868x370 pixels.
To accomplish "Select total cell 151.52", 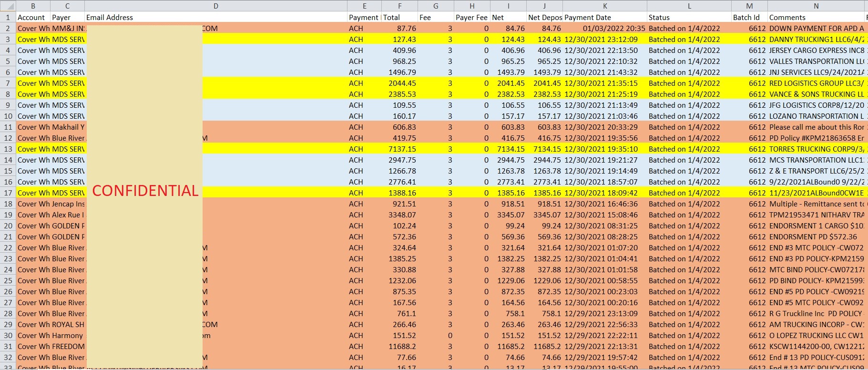I will coord(399,335).
